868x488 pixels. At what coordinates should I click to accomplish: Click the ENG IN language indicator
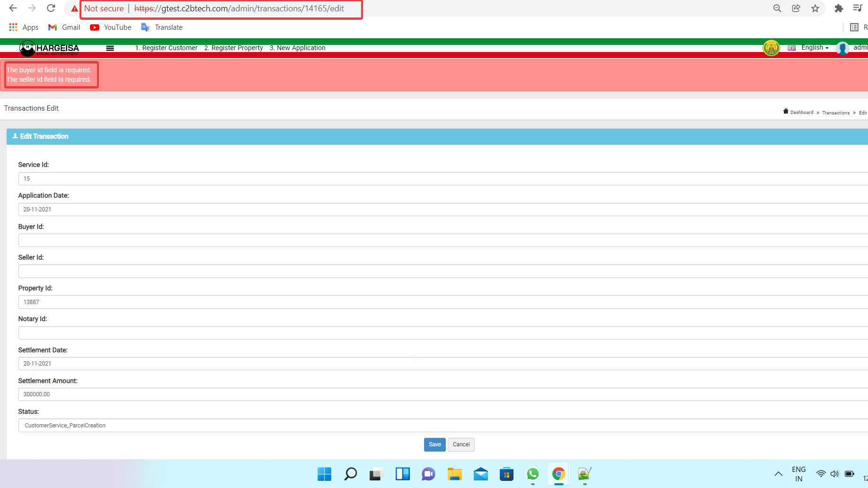798,474
